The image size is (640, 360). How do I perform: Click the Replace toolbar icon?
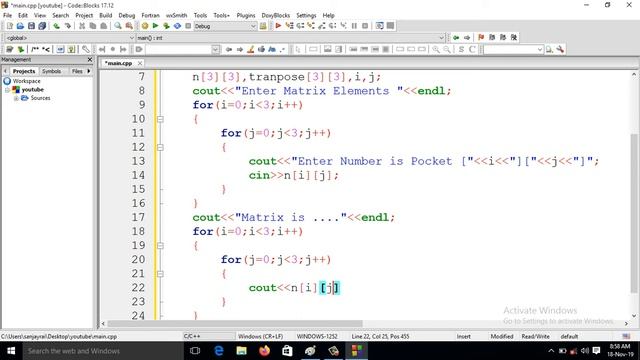coord(129,26)
